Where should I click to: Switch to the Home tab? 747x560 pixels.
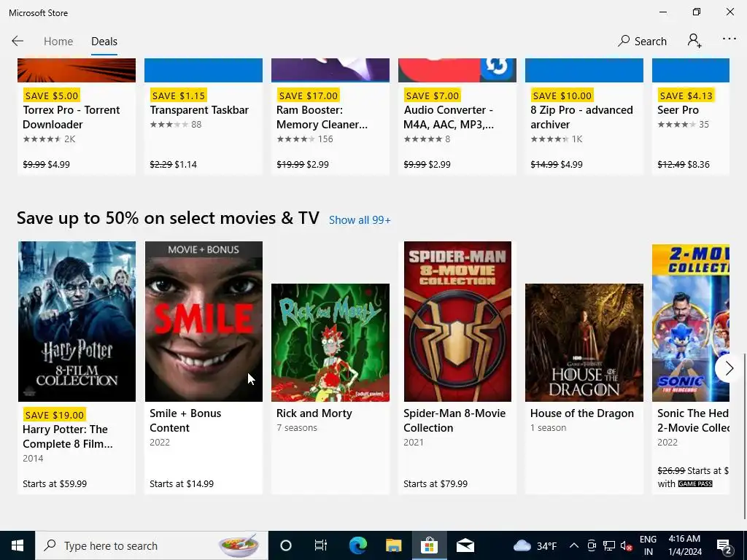[58, 42]
